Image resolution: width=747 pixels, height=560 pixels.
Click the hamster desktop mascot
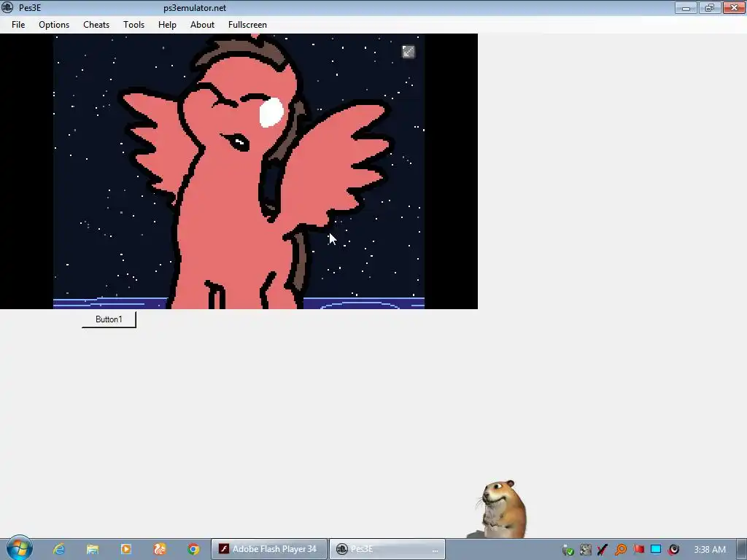pyautogui.click(x=503, y=508)
